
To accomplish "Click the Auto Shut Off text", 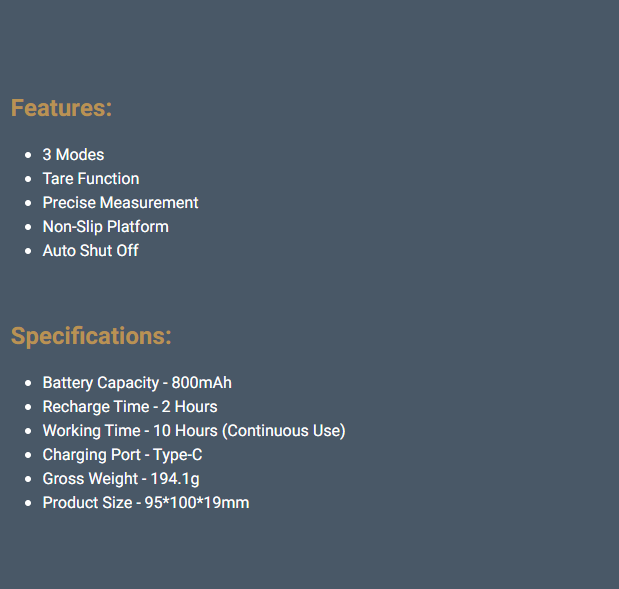I will tap(90, 251).
